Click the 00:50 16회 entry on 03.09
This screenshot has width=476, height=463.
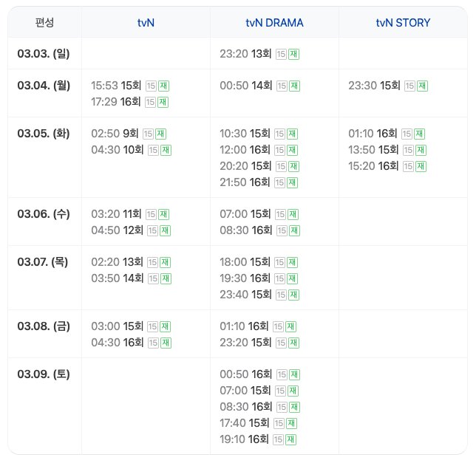(x=260, y=374)
